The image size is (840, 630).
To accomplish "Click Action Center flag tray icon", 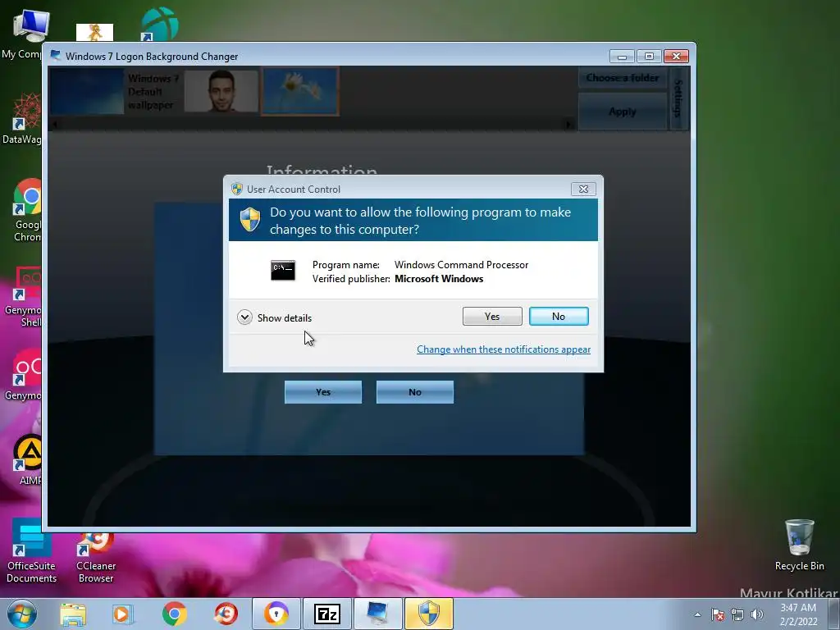I will tap(718, 614).
